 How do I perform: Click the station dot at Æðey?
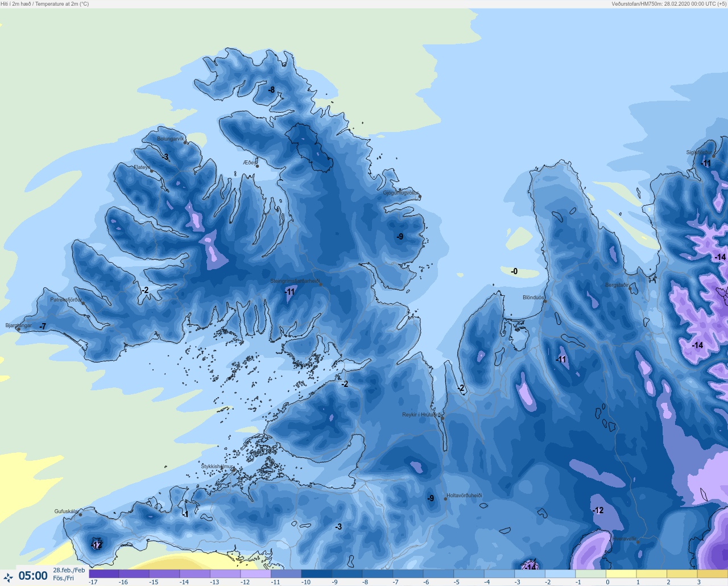point(257,166)
